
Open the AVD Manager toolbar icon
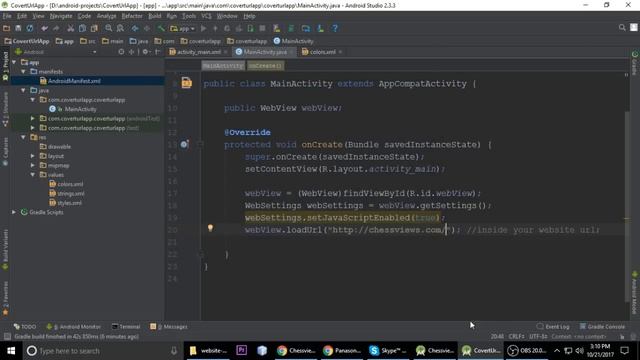click(277, 28)
